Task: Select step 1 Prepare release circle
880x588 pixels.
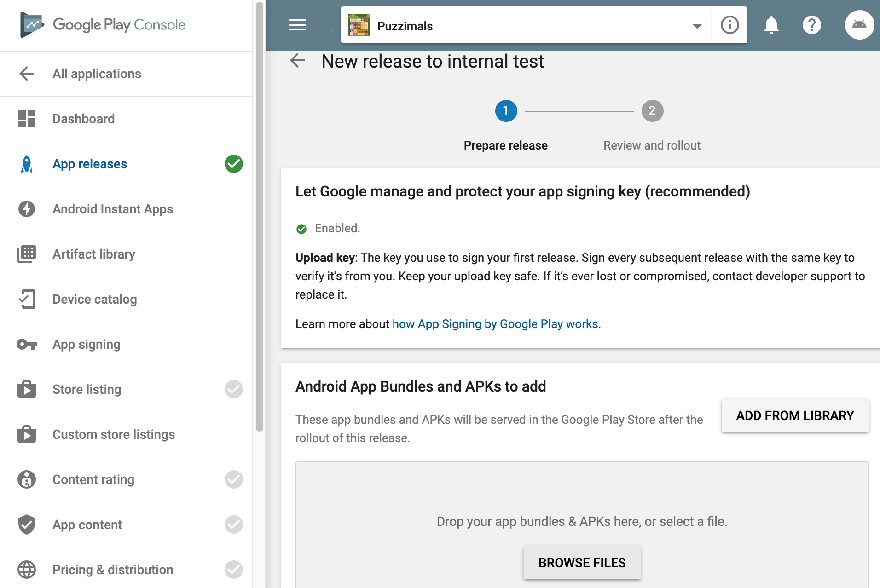Action: tap(506, 111)
